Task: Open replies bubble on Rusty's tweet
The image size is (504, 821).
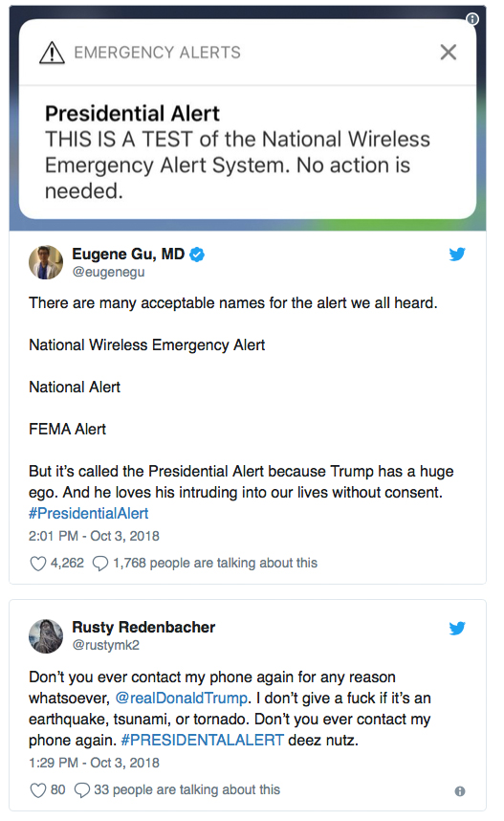Action: [x=82, y=790]
